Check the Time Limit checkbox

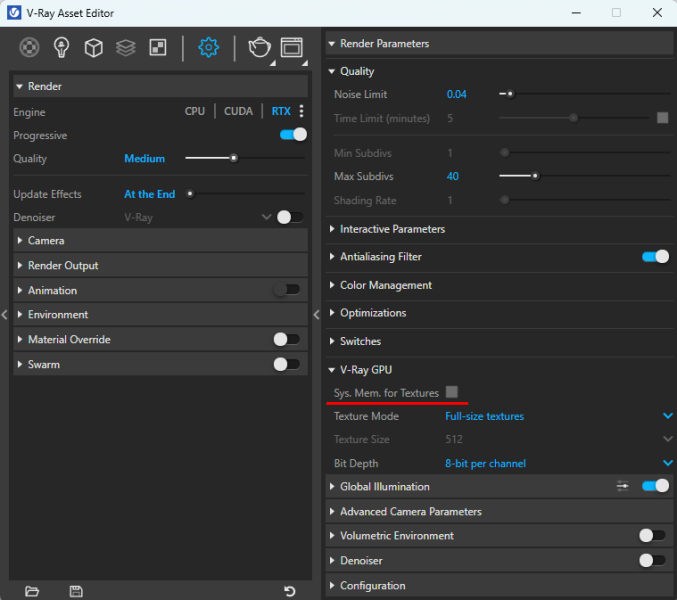[x=662, y=117]
